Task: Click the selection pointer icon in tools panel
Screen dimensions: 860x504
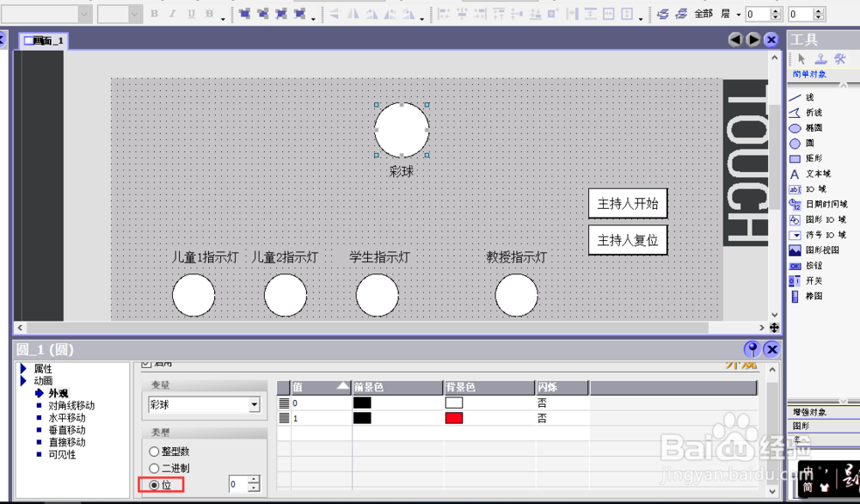Action: (x=802, y=58)
